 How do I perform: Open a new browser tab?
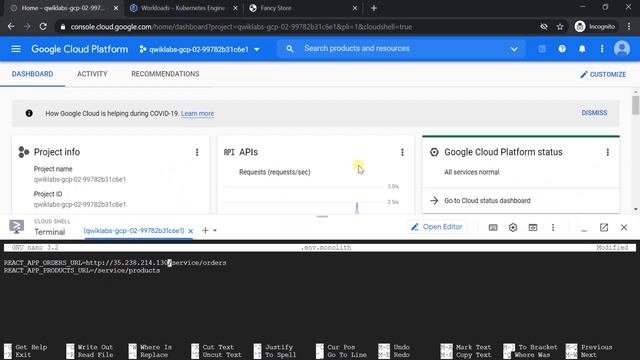(374, 8)
